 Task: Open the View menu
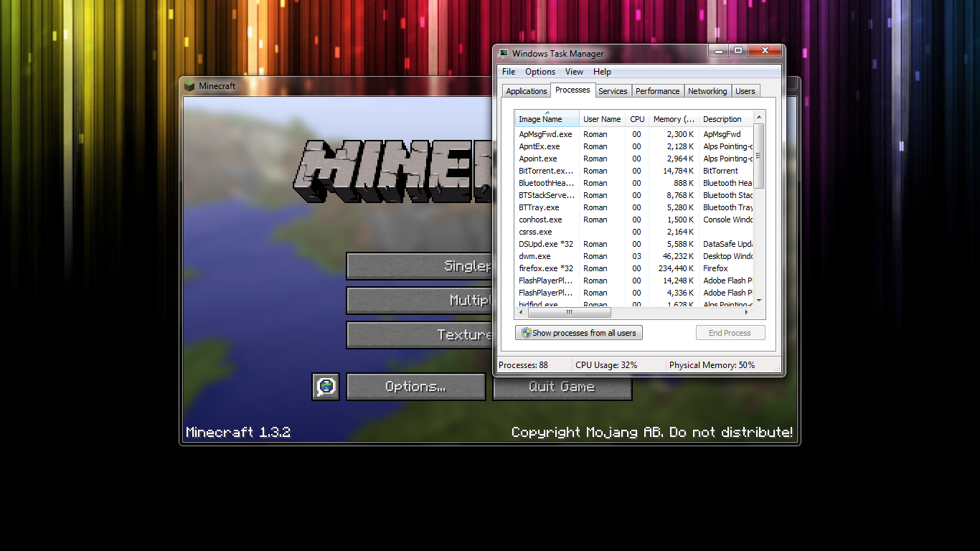(x=574, y=72)
